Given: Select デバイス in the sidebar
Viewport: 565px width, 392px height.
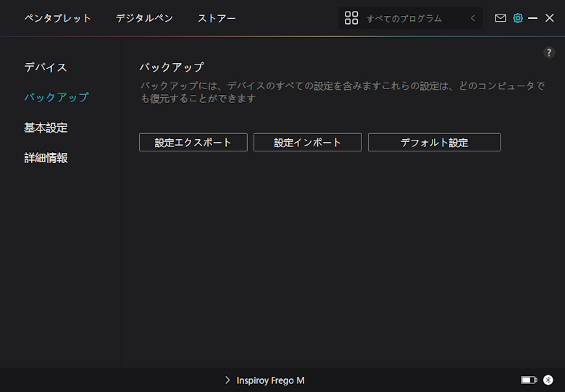Looking at the screenshot, I should click(46, 67).
